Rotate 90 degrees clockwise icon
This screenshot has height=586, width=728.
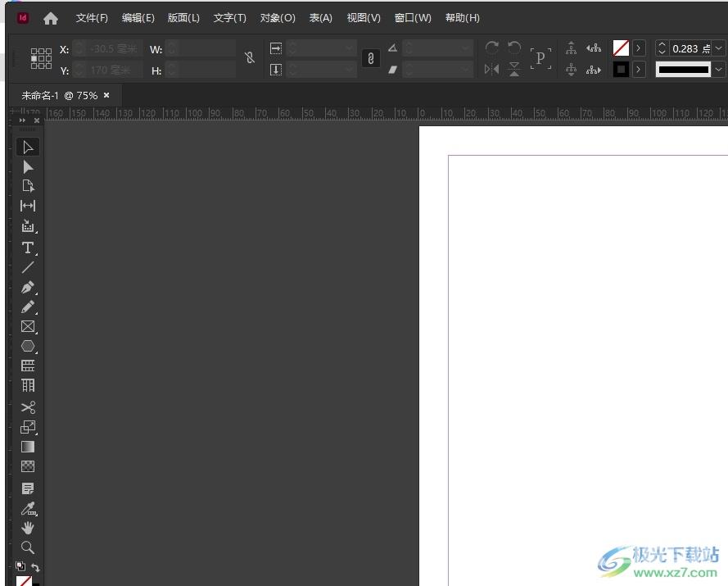[x=491, y=48]
